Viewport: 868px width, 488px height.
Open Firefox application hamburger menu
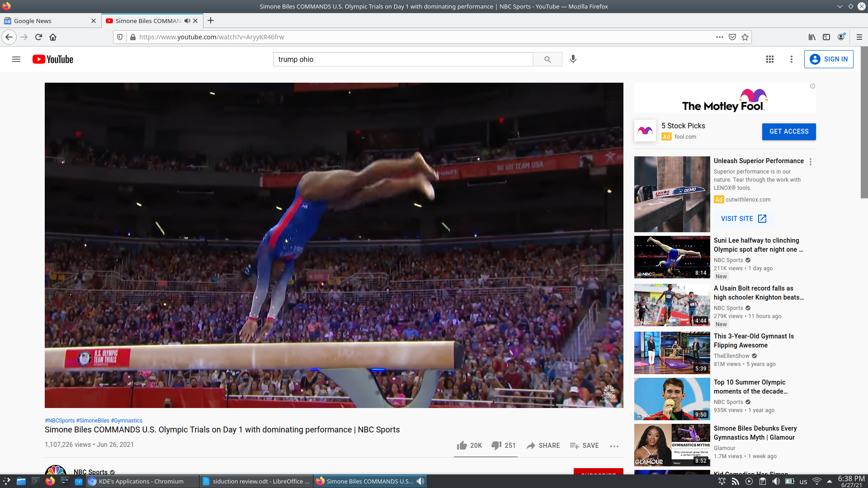pyautogui.click(x=859, y=37)
